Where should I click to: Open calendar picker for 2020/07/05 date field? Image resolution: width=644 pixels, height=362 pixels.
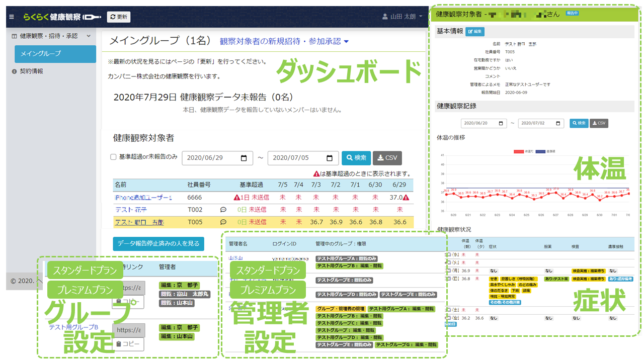(330, 158)
